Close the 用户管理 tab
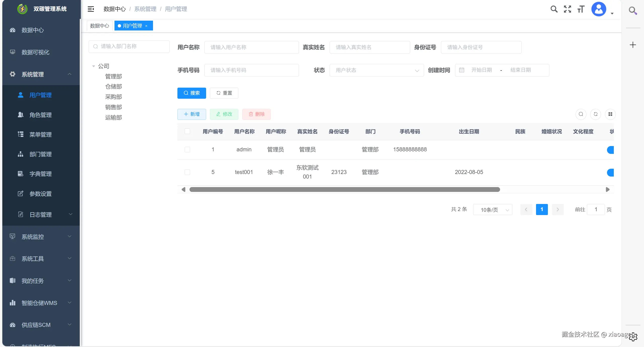 click(x=146, y=26)
